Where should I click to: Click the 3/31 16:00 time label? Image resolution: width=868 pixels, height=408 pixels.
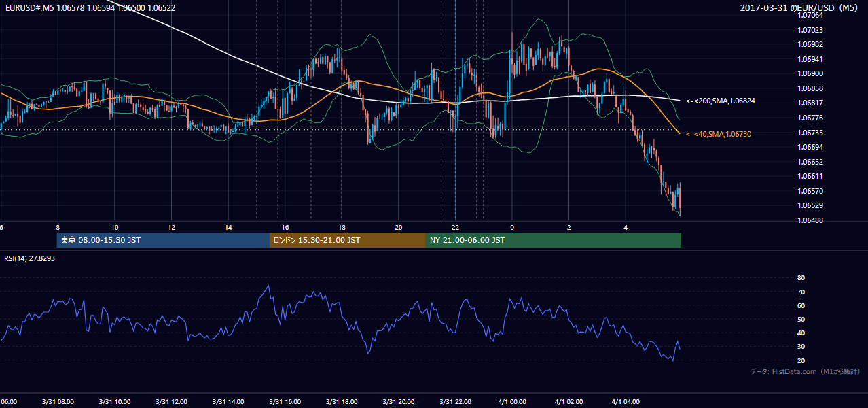click(285, 402)
